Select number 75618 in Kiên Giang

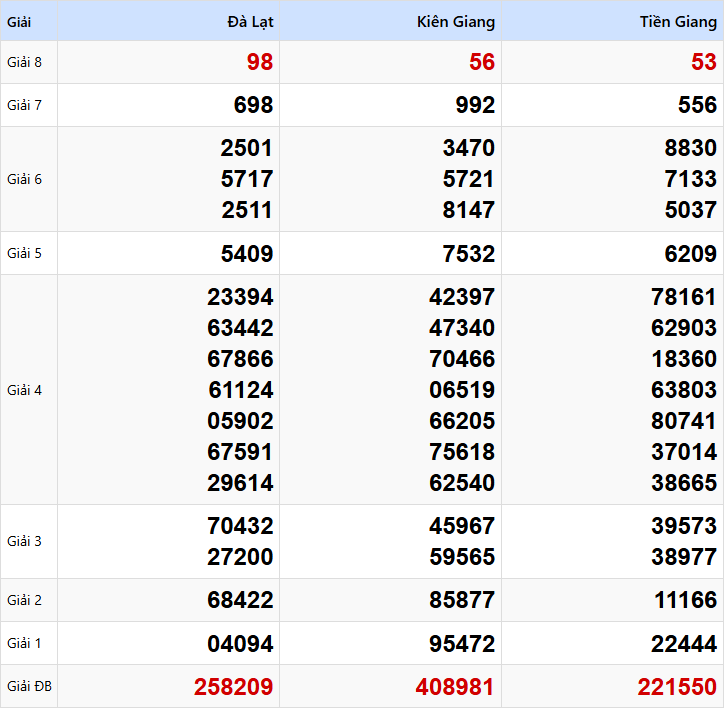coord(462,452)
